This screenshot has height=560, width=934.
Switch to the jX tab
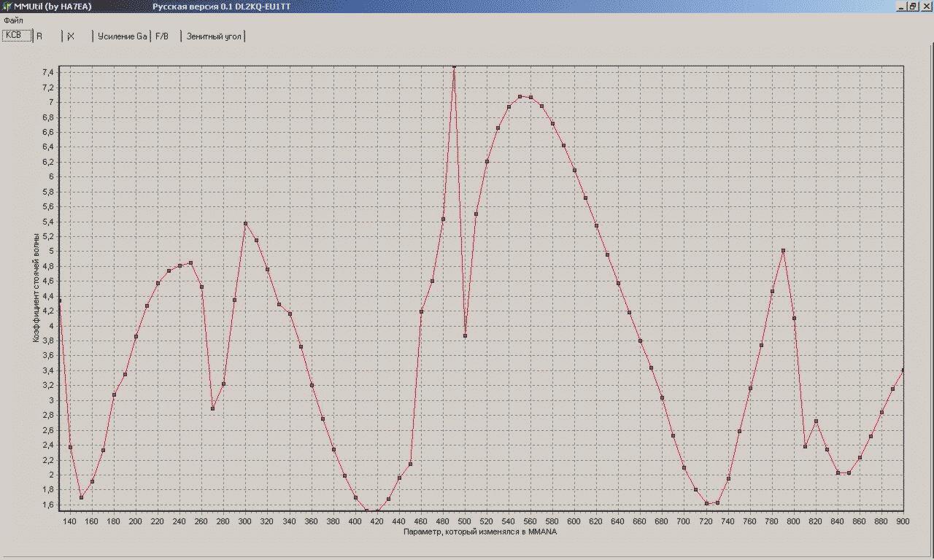71,36
